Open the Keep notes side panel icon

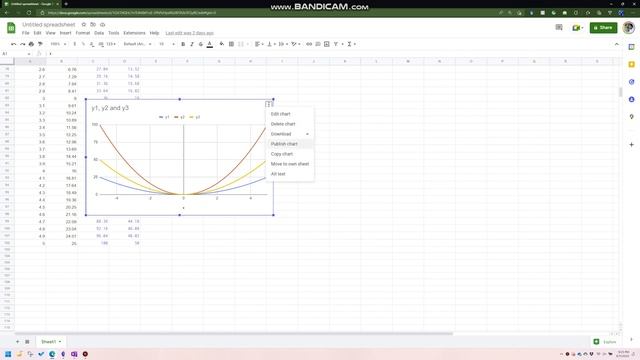631,64
